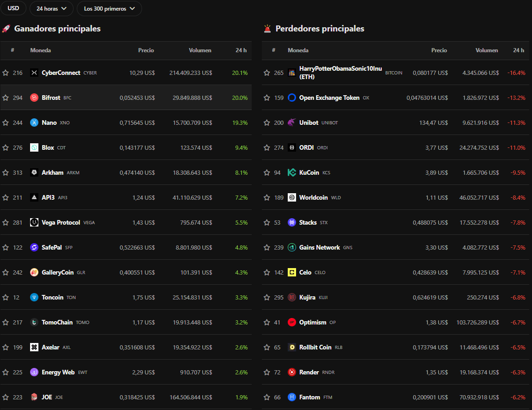Click the USD currency button
This screenshot has height=410, width=532.
click(x=13, y=8)
